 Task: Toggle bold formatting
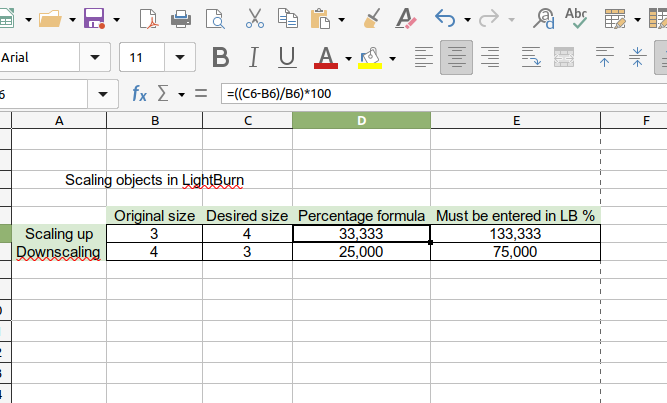[x=221, y=57]
